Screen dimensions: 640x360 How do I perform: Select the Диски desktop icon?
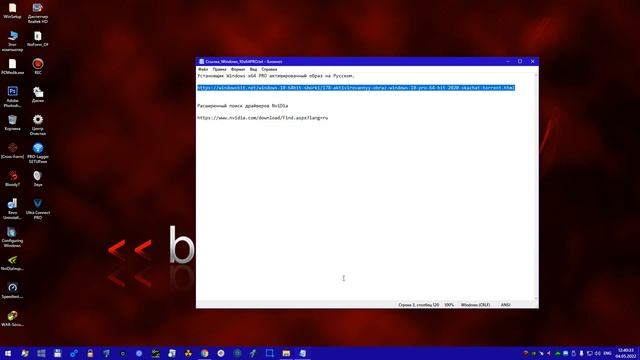[38, 95]
